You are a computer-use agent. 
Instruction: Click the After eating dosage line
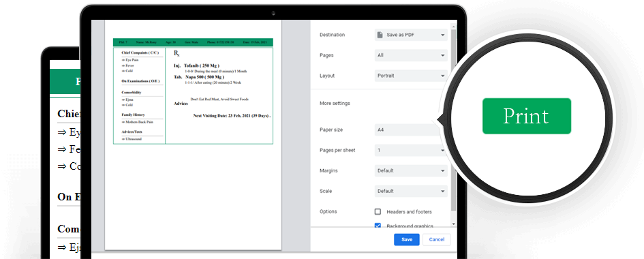click(x=213, y=82)
